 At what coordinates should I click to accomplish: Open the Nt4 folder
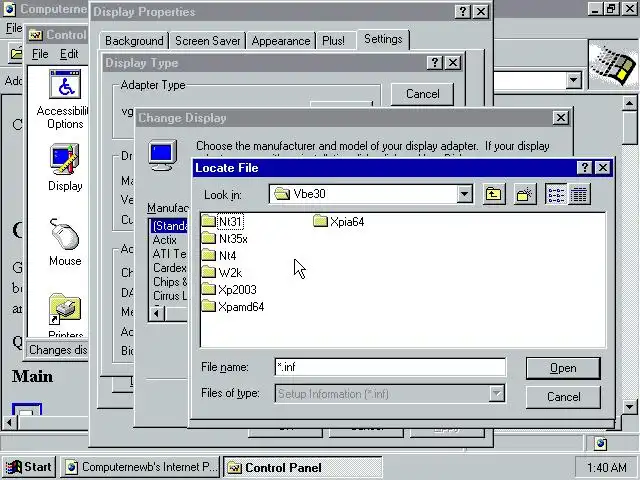219,256
